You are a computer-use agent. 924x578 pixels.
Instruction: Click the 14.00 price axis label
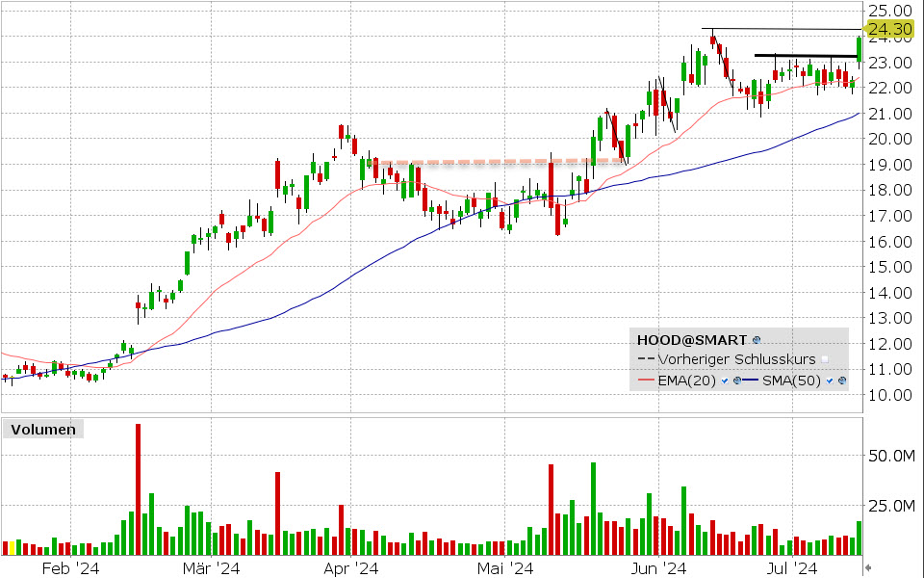point(891,293)
